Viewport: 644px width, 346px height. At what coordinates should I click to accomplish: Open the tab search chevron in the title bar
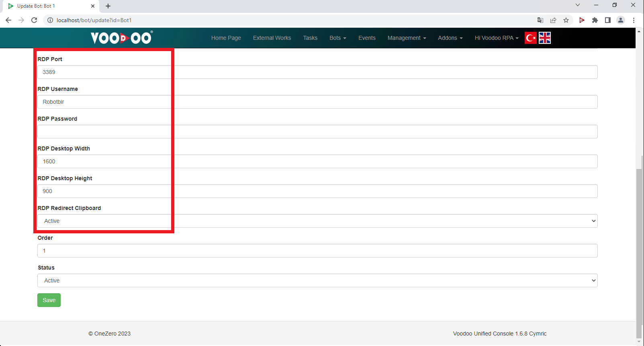tap(578, 5)
